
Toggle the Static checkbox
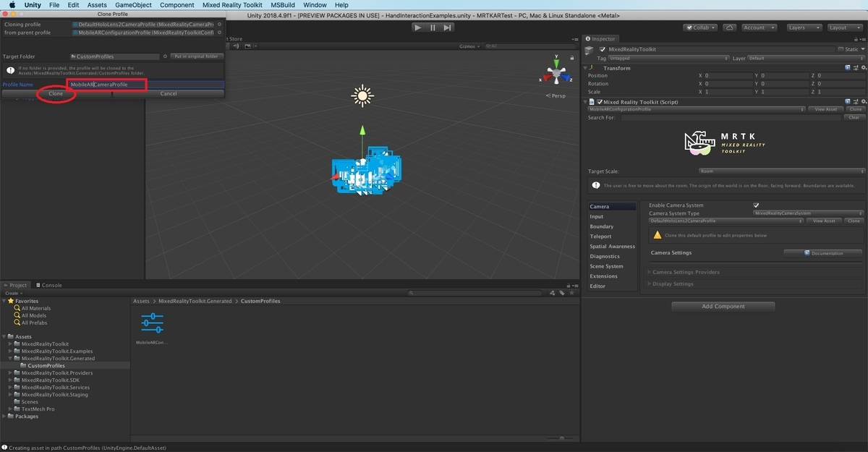point(840,49)
